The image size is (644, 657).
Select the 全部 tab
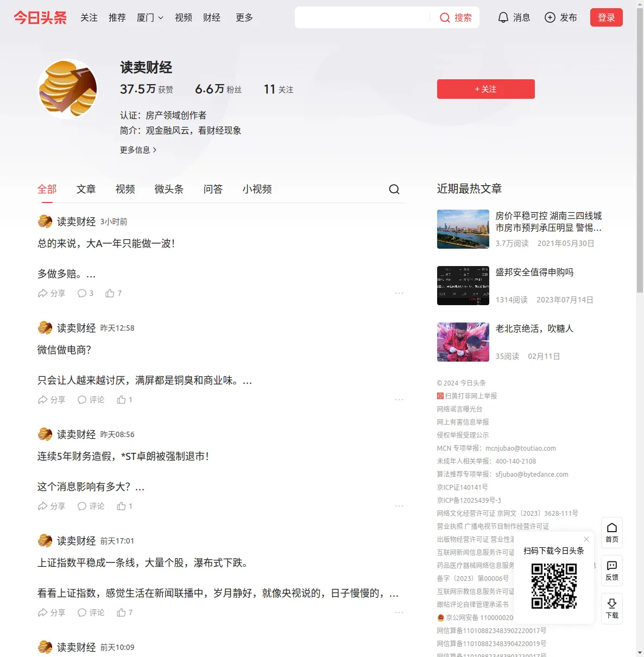47,189
